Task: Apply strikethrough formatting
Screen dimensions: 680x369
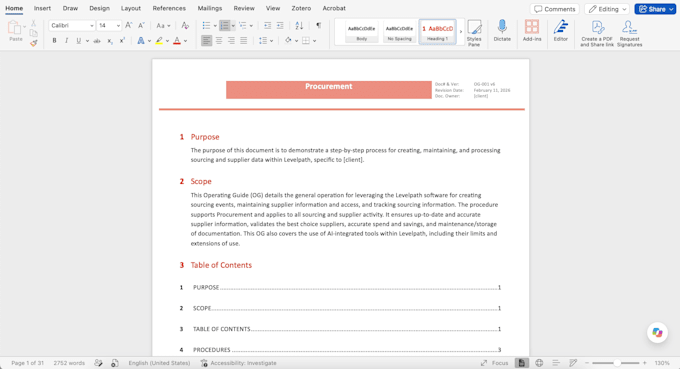Action: [97, 41]
